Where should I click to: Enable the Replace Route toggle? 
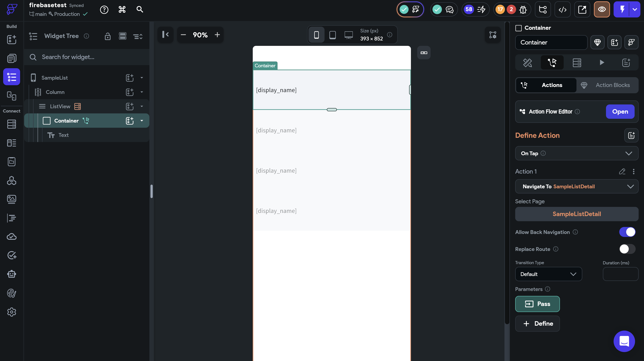click(x=627, y=249)
